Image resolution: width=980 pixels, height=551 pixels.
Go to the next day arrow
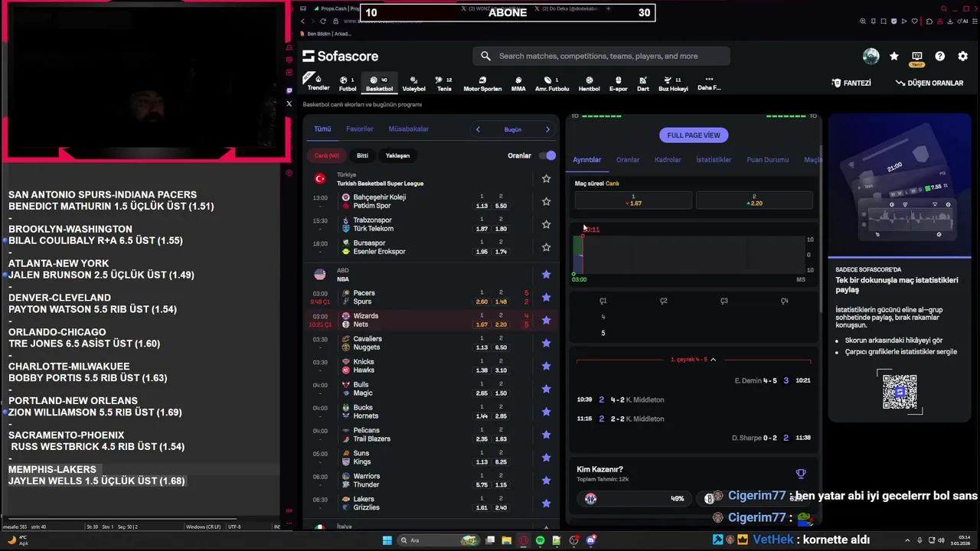pos(547,129)
